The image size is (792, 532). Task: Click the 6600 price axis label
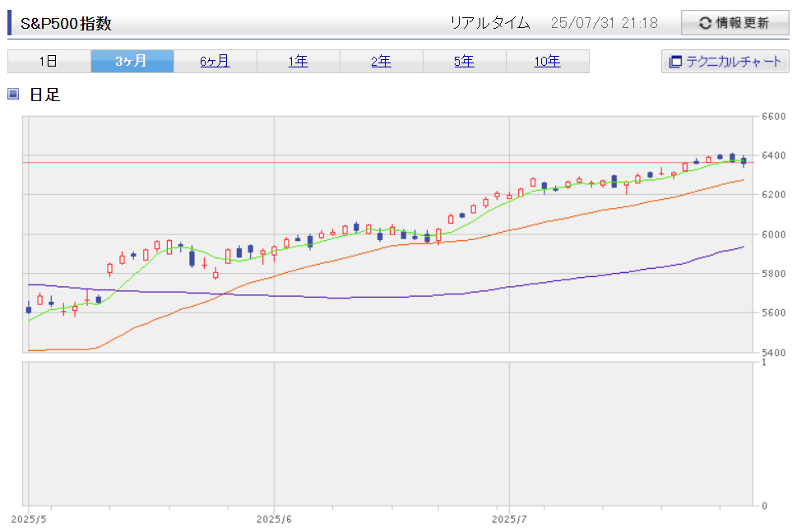point(774,117)
